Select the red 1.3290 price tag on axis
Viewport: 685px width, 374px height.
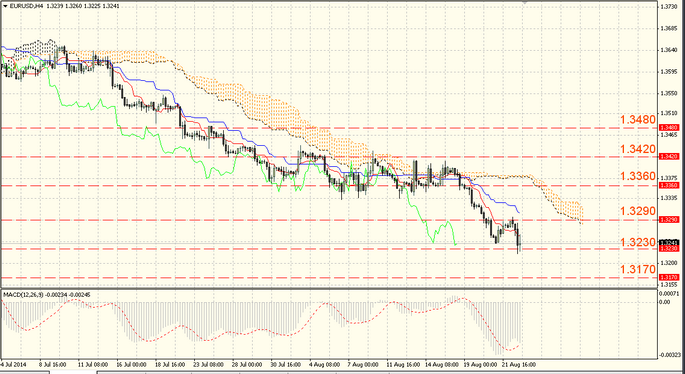668,220
